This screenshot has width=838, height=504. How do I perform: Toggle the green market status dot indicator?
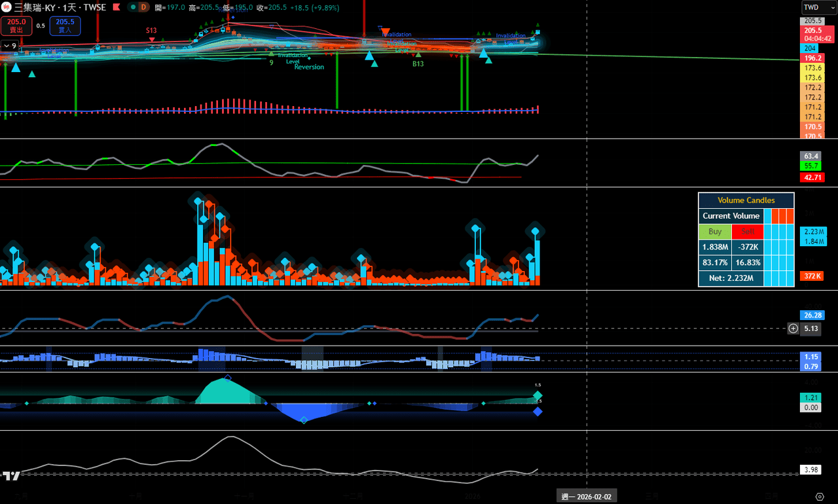(133, 7)
